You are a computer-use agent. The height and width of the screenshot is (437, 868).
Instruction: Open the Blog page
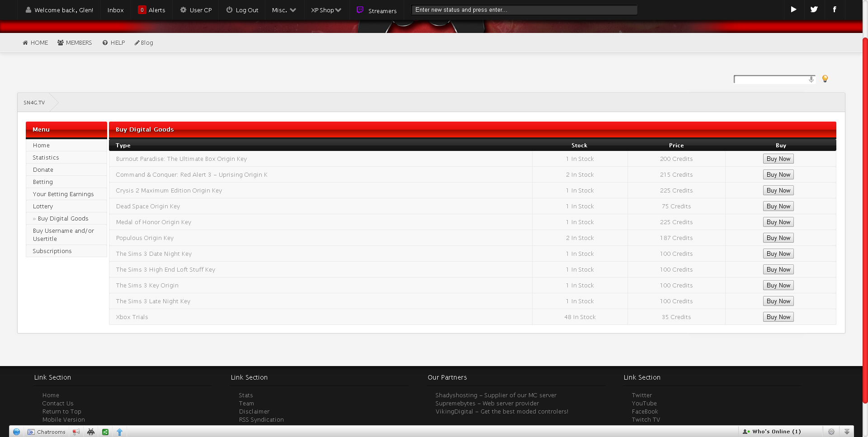click(144, 43)
